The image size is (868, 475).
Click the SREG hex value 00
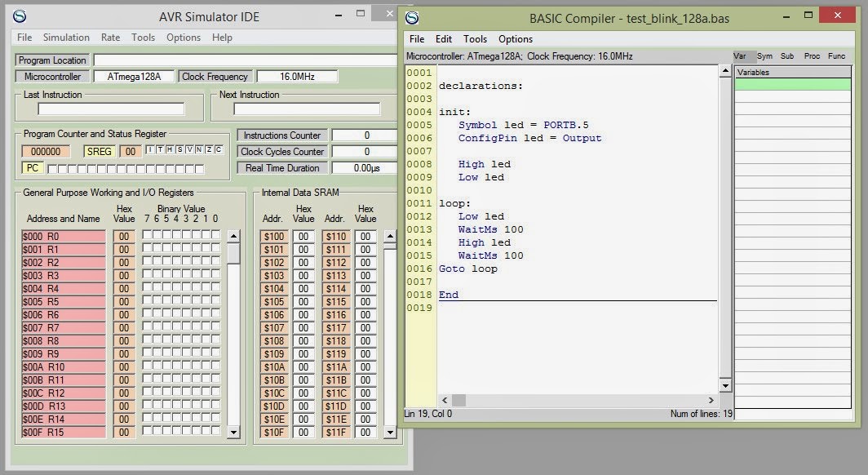point(130,151)
